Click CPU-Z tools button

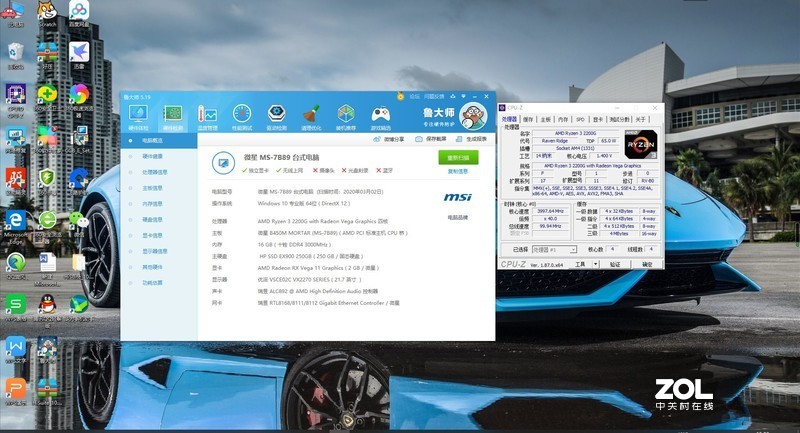pos(581,264)
